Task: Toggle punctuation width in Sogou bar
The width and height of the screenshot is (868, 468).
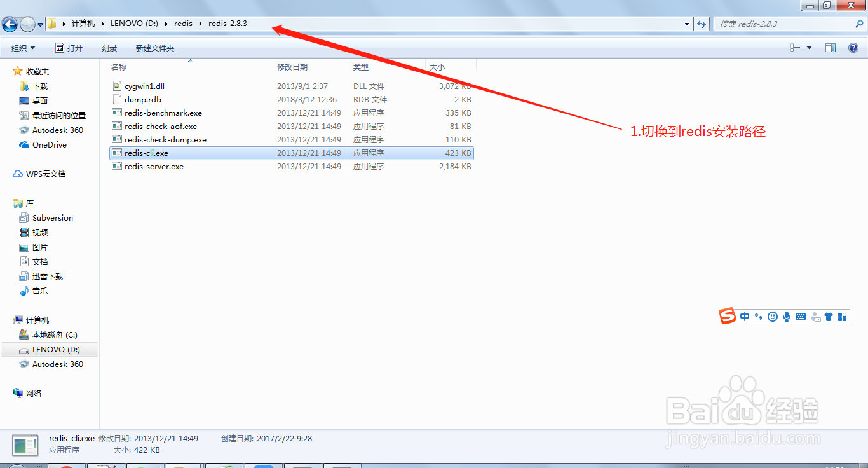Action: click(759, 316)
